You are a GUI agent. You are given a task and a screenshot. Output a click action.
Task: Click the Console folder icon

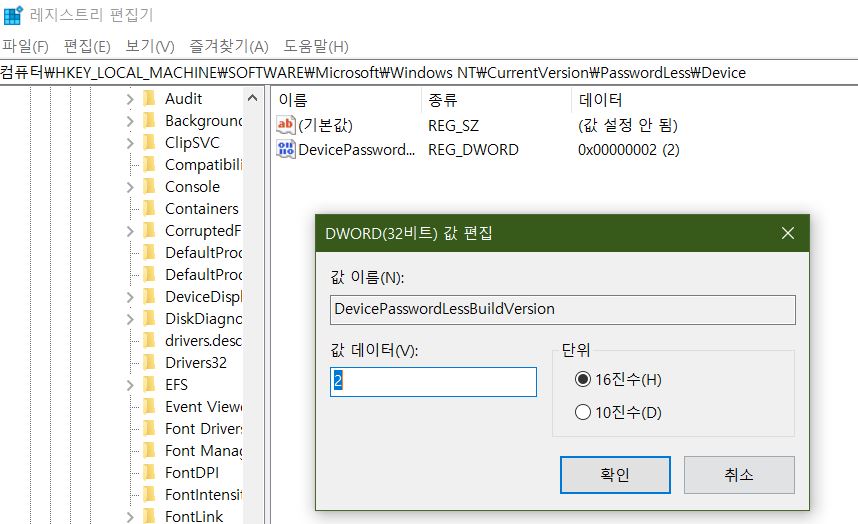[x=149, y=187]
